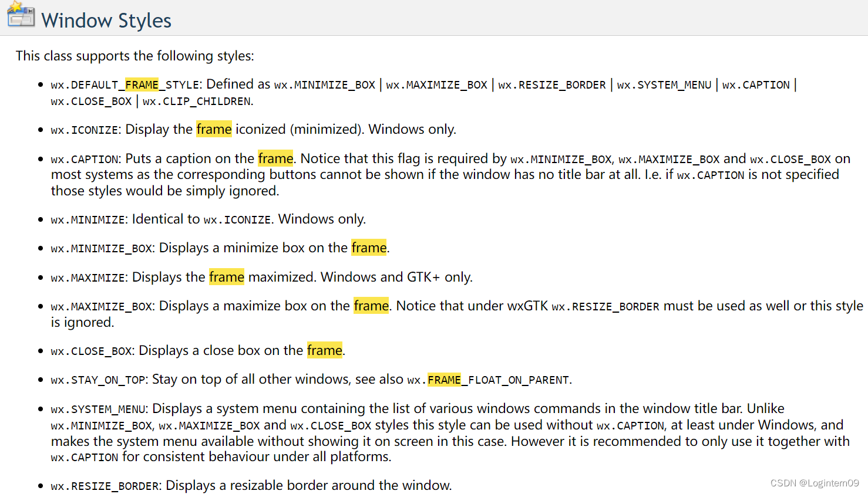The width and height of the screenshot is (868, 494).
Task: Click the wx.FRAME_FLOAT_ON_PARENT reference
Action: (488, 380)
